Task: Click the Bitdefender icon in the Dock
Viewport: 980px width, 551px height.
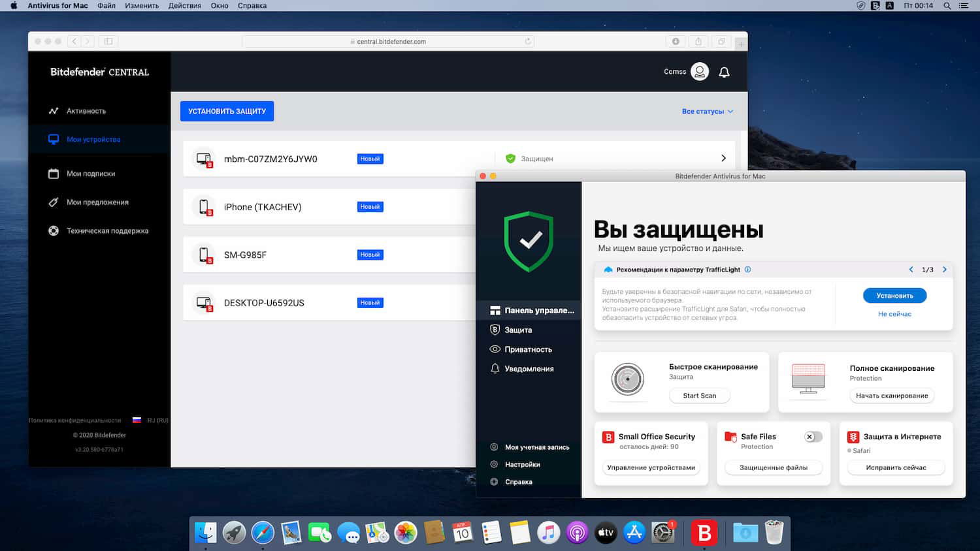Action: (704, 533)
